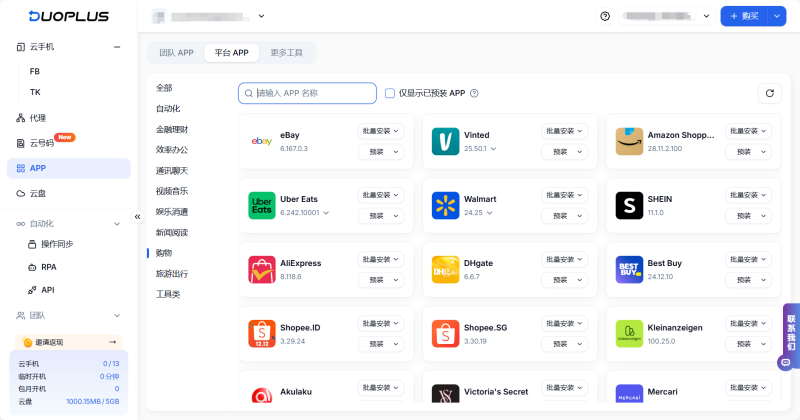Click the Uber Eats app icon
Viewport: 800px width, 420px height.
[x=261, y=206]
